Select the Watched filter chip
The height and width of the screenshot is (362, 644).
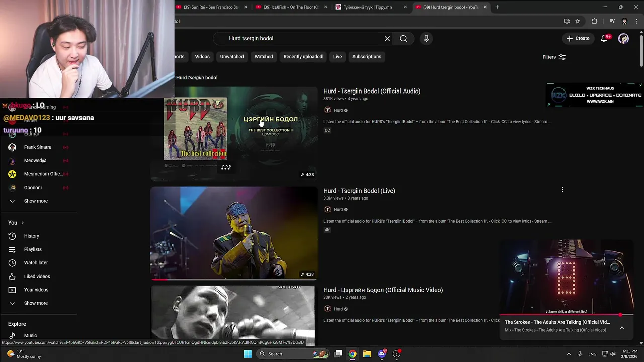(x=264, y=57)
